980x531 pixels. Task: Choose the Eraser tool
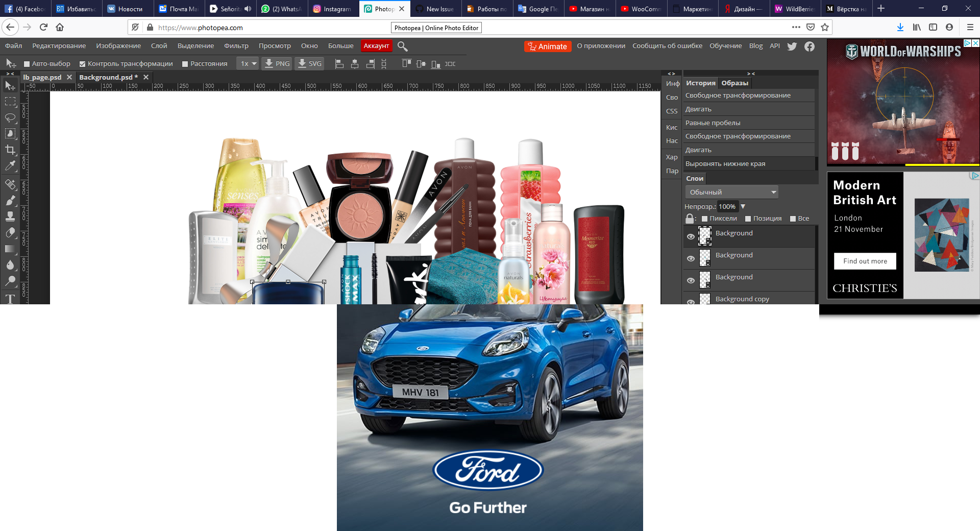(10, 233)
